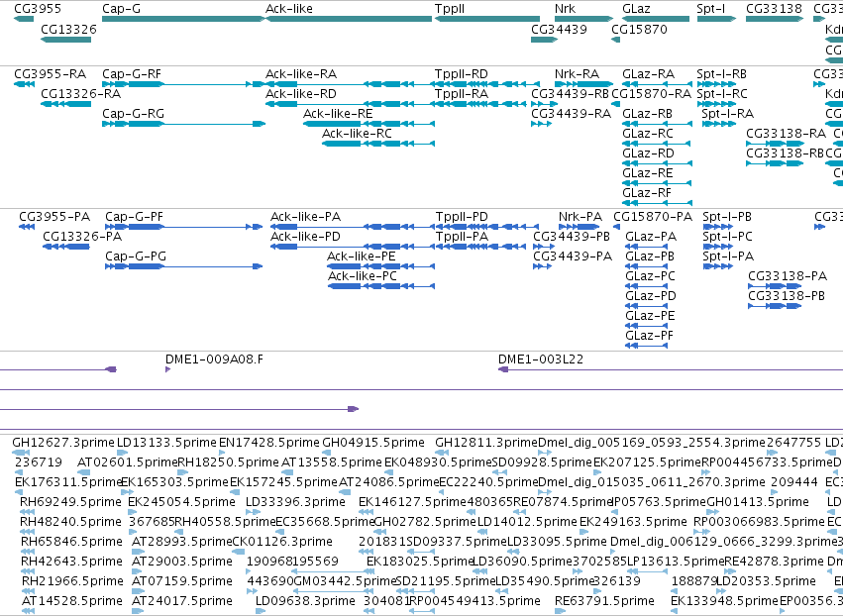This screenshot has height=616, width=843.
Task: Click protein 'Nrk-PA'
Action: (x=580, y=217)
